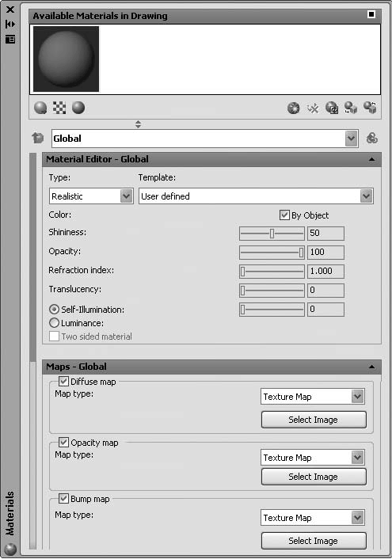Click the swatch geometry sphere icon

(x=40, y=108)
